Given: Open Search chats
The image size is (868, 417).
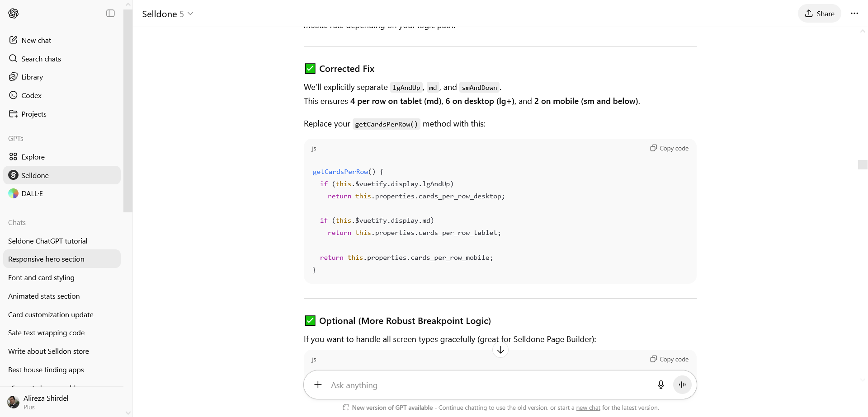Looking at the screenshot, I should point(62,59).
